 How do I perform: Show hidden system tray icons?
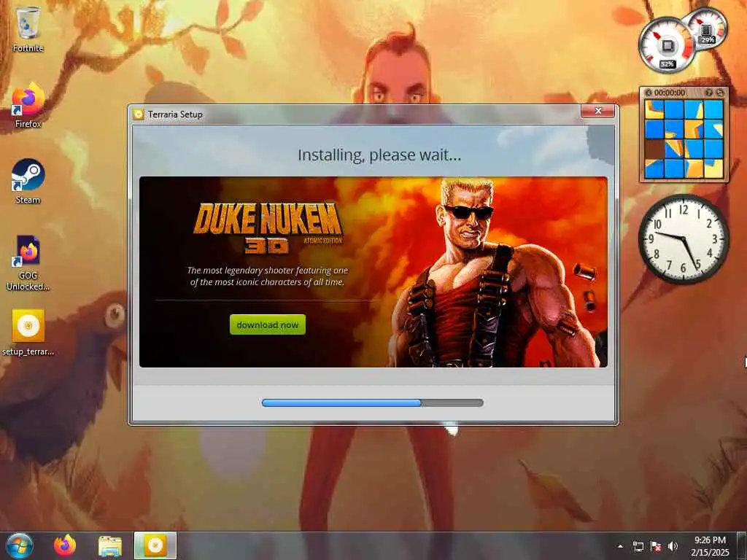(620, 546)
